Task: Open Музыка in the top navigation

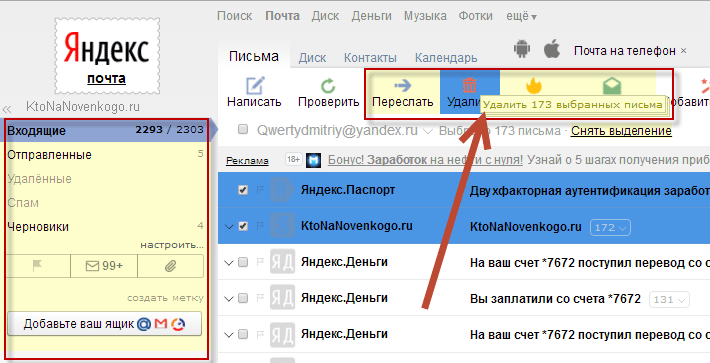Action: pos(425,16)
